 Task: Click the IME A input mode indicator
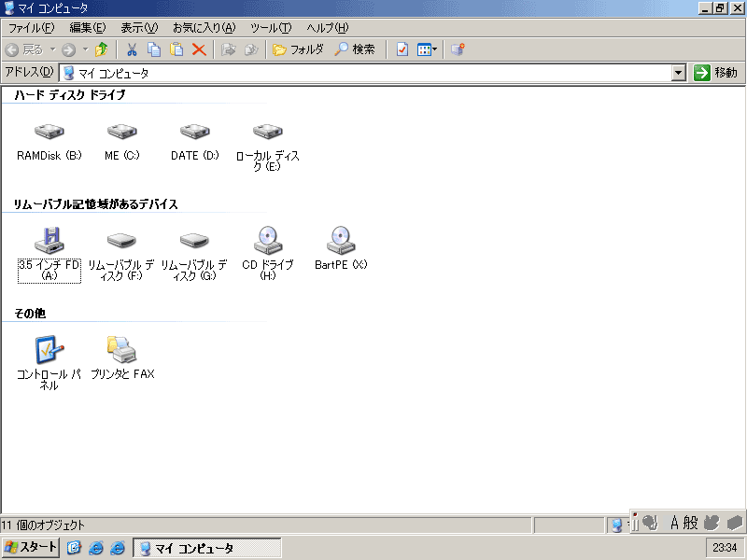(674, 523)
